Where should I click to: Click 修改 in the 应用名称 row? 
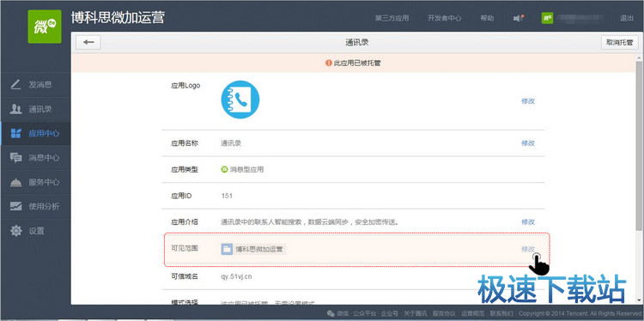pyautogui.click(x=528, y=143)
